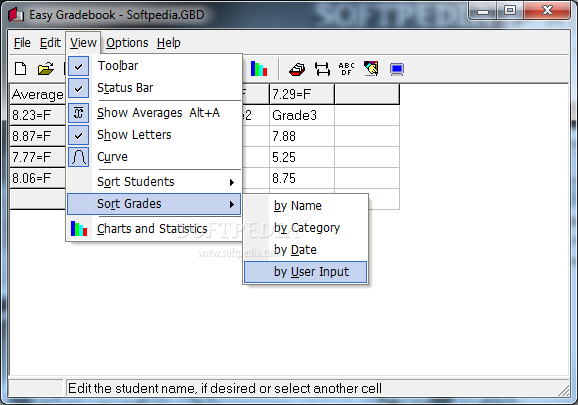Minimize the Easy Gradebook window
Viewport: 578px width, 405px height.
pyautogui.click(x=482, y=11)
